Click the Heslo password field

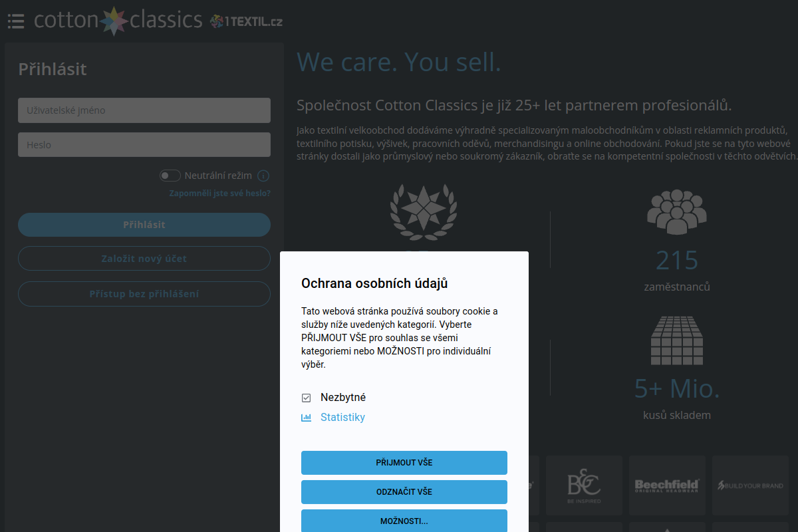pyautogui.click(x=144, y=145)
